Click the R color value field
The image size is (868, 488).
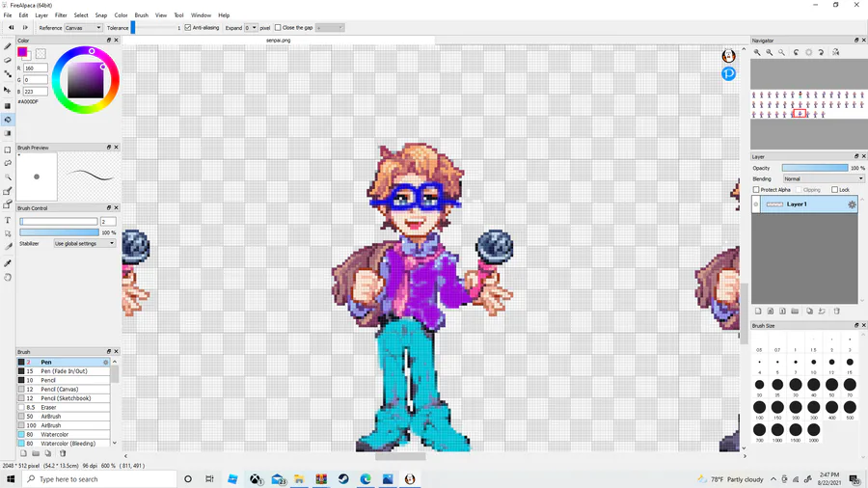tap(36, 68)
